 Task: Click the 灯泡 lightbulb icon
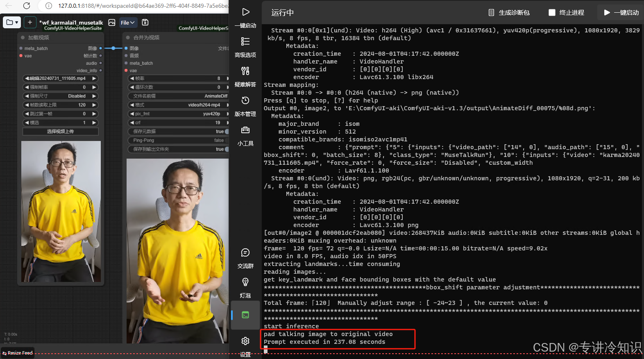coord(245,282)
